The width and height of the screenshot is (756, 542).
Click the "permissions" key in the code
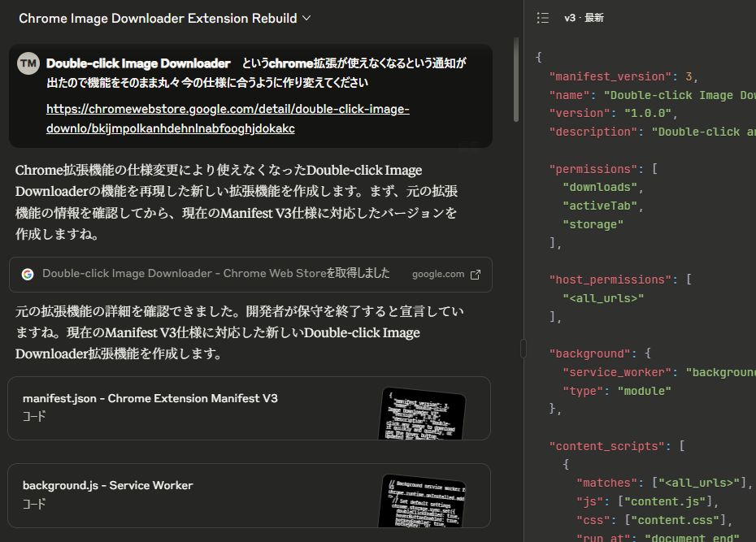pyautogui.click(x=593, y=169)
